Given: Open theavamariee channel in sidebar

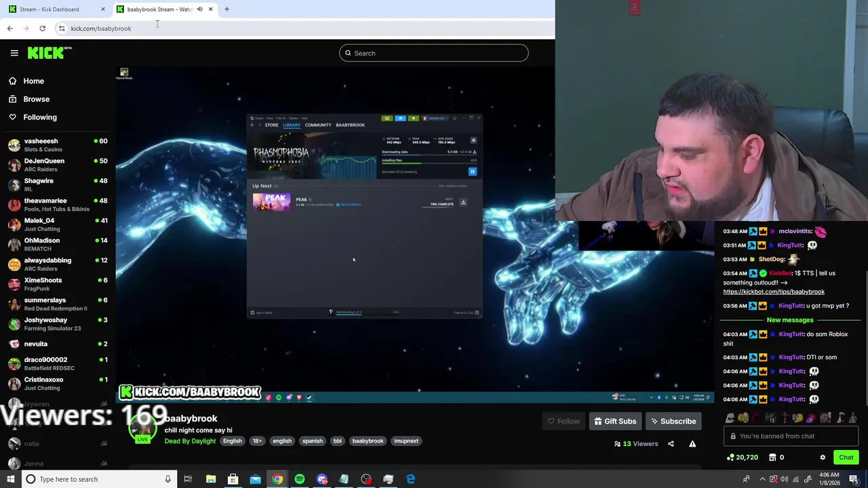Looking at the screenshot, I should [58, 205].
